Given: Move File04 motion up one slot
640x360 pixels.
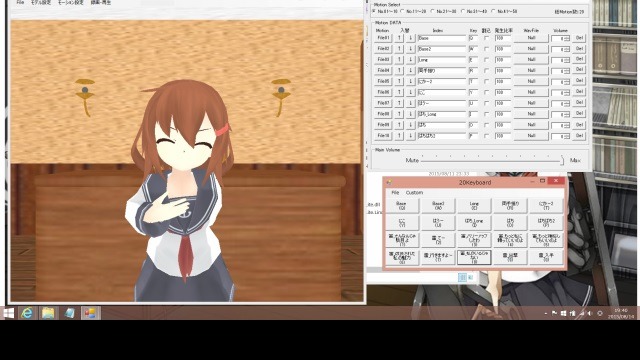Looking at the screenshot, I should (399, 70).
